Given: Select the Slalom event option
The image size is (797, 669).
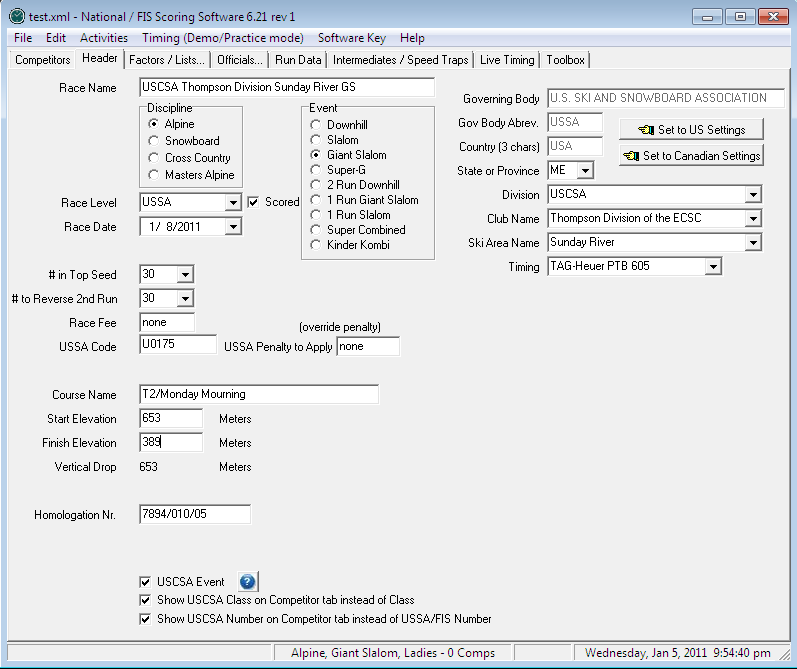Looking at the screenshot, I should (316, 140).
